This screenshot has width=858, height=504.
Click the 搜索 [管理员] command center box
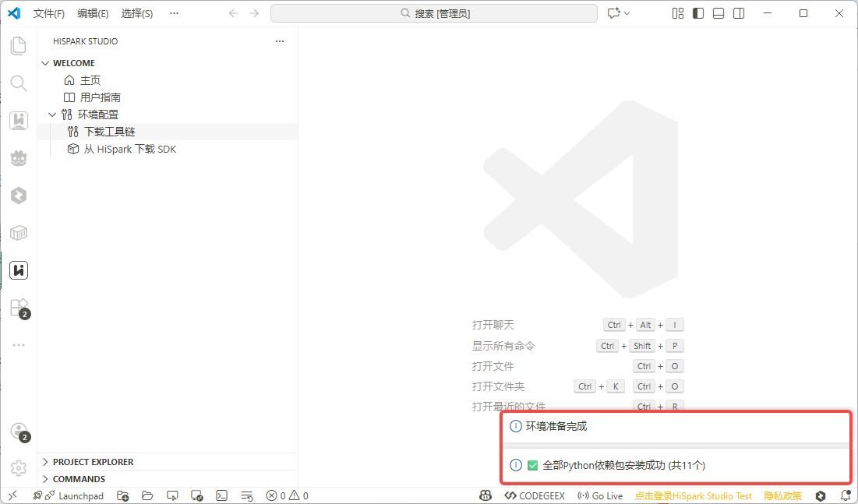pyautogui.click(x=434, y=13)
